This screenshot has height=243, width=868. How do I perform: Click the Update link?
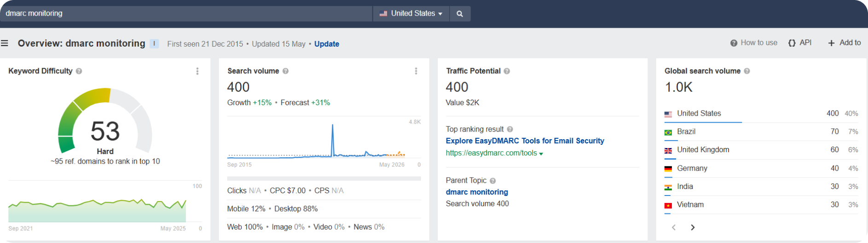tap(327, 44)
